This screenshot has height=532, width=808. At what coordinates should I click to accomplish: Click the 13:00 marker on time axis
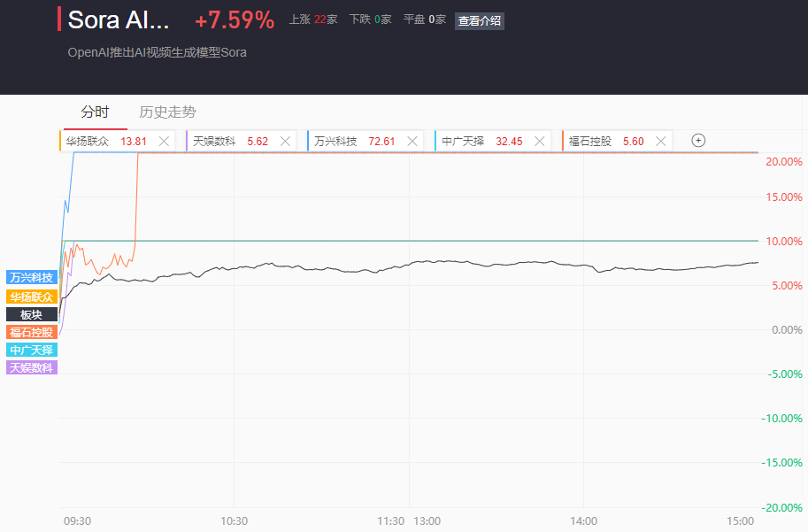[427, 521]
